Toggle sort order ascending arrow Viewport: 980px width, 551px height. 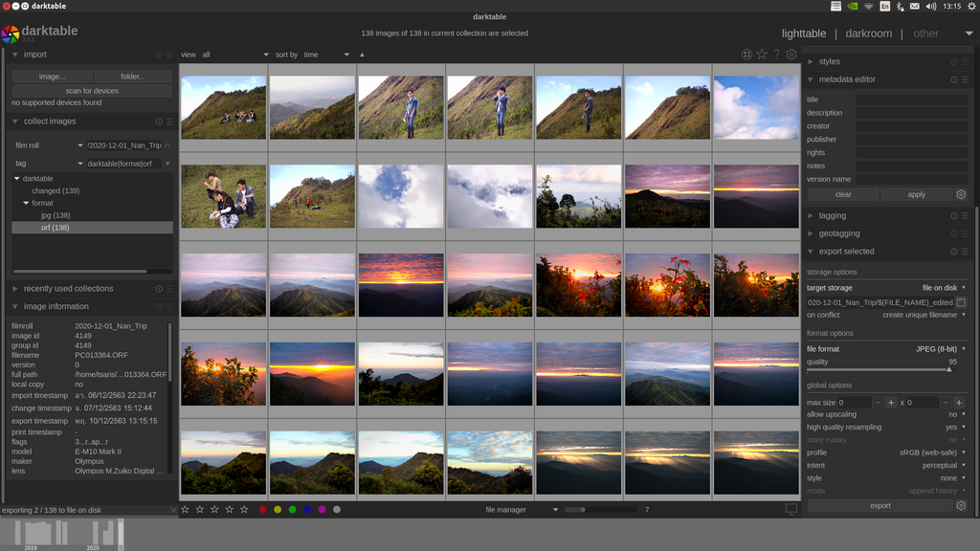(x=362, y=55)
